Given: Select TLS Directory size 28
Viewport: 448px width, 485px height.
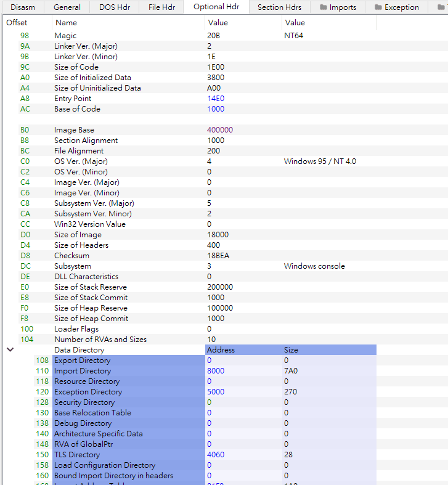Looking at the screenshot, I should [288, 454].
